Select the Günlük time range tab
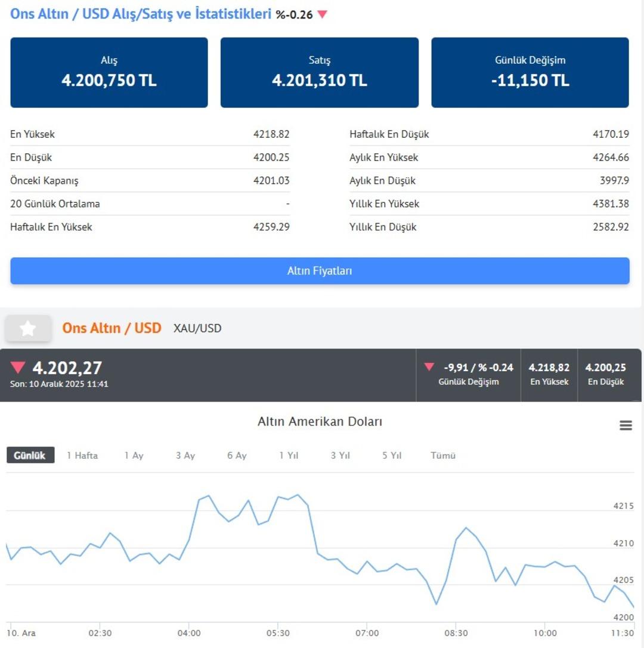The height and width of the screenshot is (648, 644). 30,455
